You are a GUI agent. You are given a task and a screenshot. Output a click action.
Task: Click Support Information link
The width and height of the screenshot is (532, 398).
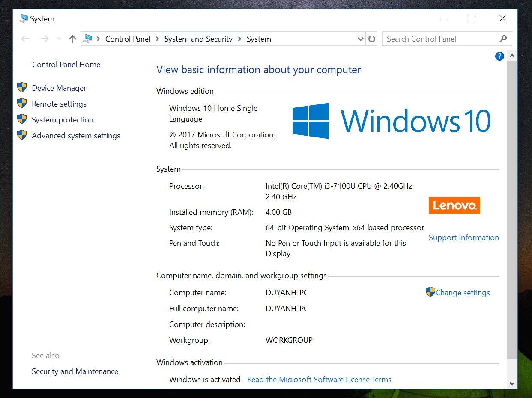click(x=464, y=238)
